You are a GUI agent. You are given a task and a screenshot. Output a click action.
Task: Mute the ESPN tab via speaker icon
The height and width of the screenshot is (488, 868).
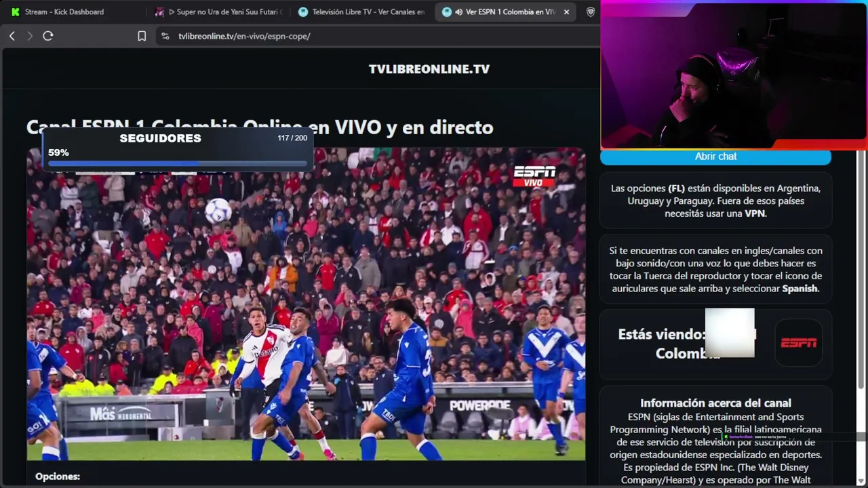459,12
